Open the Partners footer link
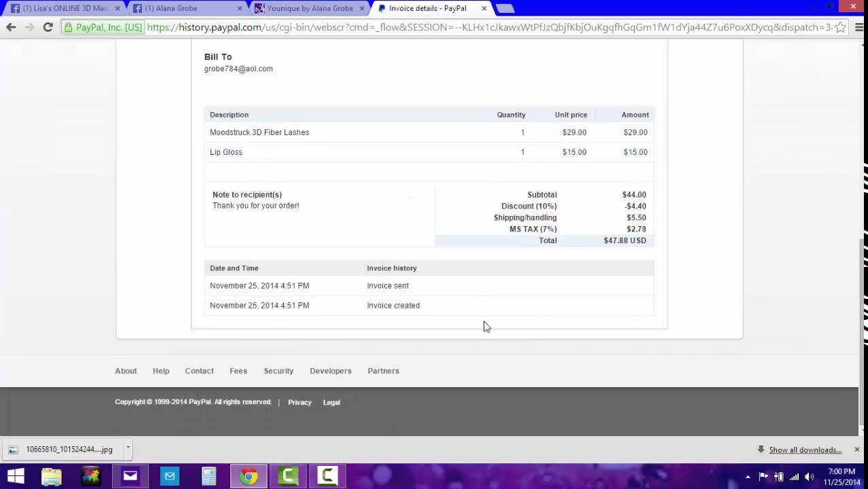 pyautogui.click(x=383, y=371)
